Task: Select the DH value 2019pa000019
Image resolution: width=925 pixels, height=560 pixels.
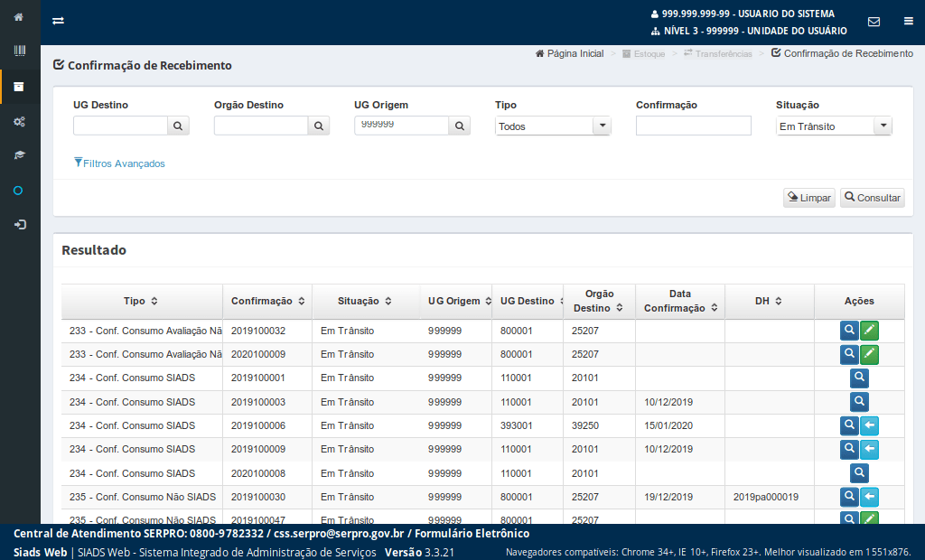Action: (x=766, y=497)
